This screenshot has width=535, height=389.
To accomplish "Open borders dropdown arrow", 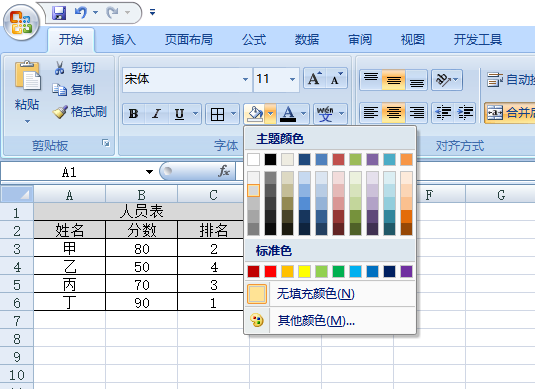I will tap(234, 114).
